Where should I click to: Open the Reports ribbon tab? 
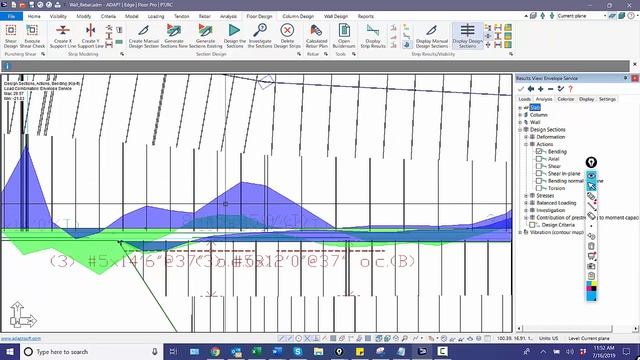click(x=366, y=16)
